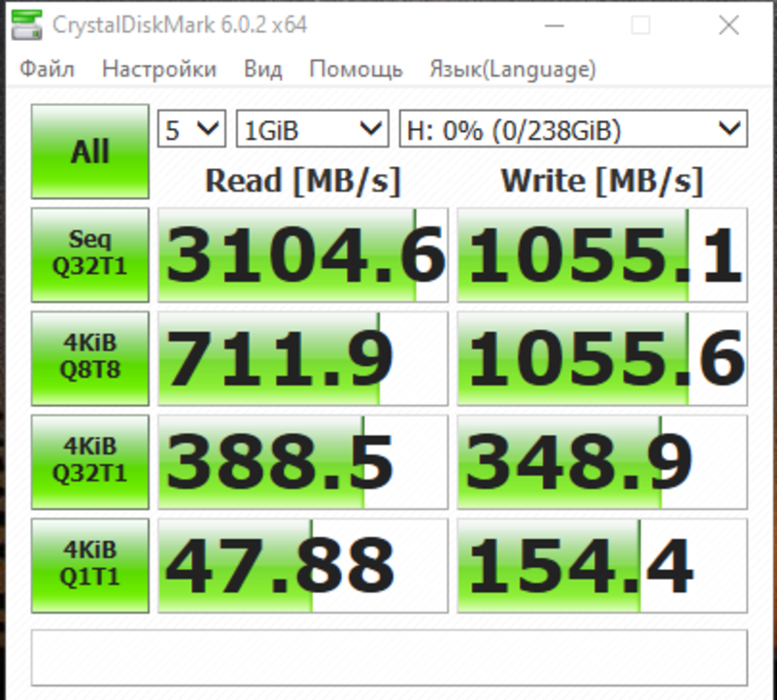This screenshot has width=777, height=700.
Task: Run the 4KiB Q1T1 benchmark
Action: pos(90,565)
